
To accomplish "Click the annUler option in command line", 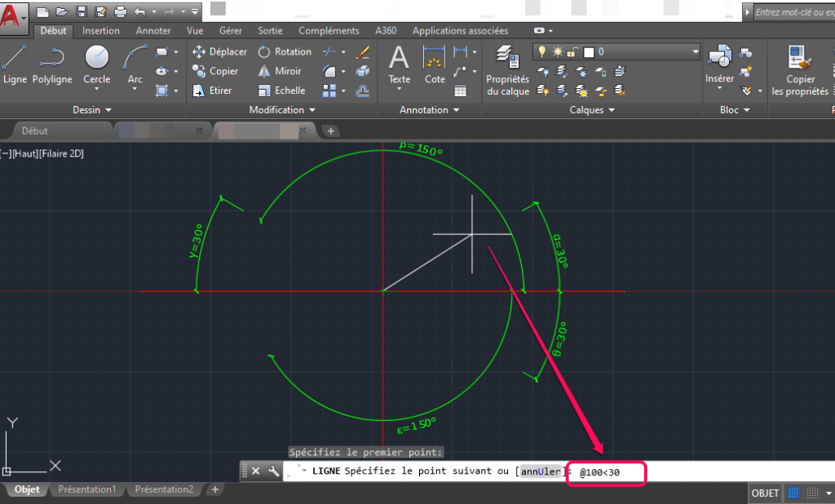I will 541,471.
